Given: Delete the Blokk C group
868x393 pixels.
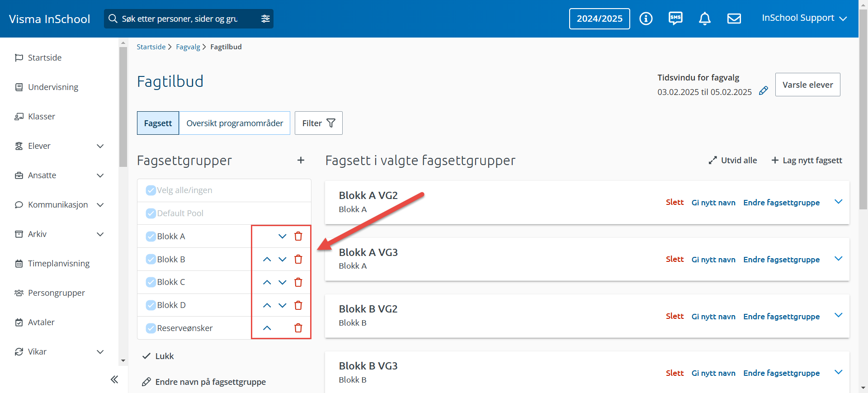Looking at the screenshot, I should coord(298,282).
